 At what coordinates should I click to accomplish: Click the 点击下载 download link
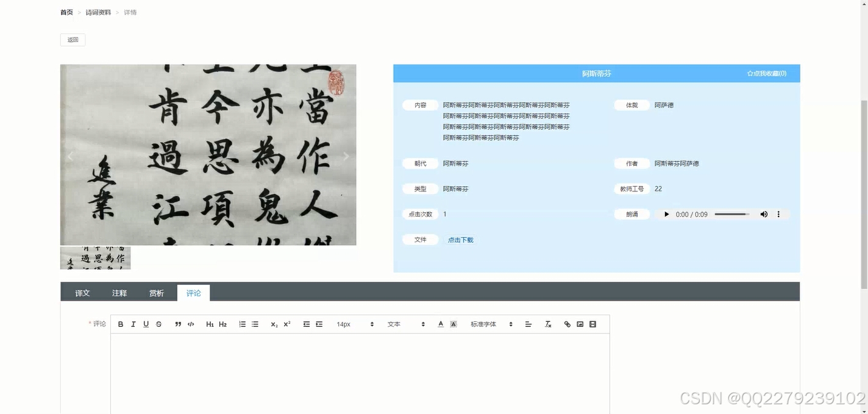[x=461, y=240]
